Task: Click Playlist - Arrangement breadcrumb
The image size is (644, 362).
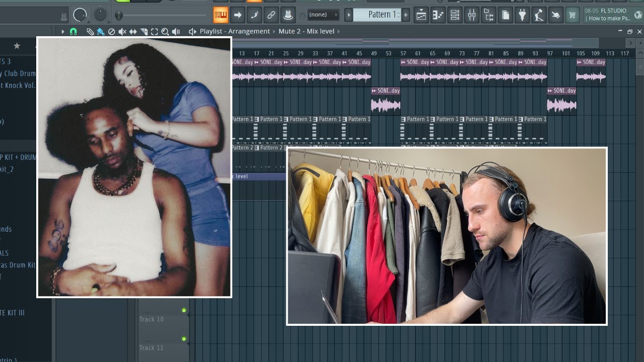Action: (x=235, y=31)
